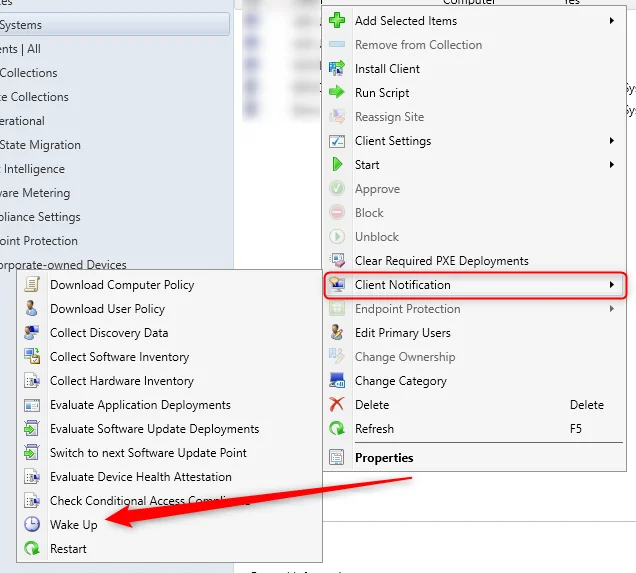This screenshot has height=573, width=636.
Task: Open Properties from the context menu
Action: tap(384, 458)
